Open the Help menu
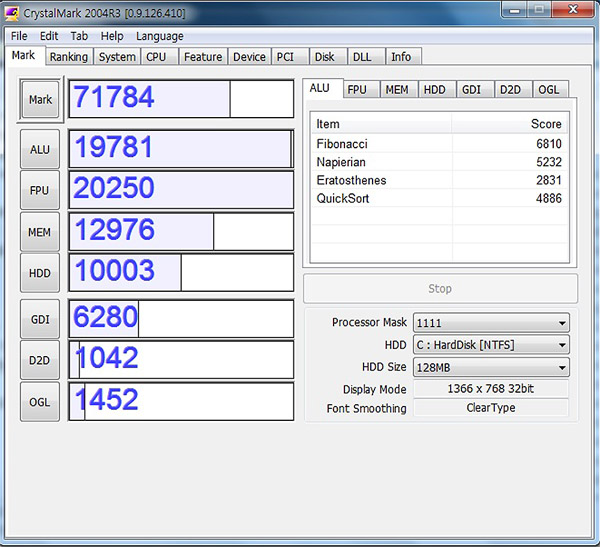The image size is (600, 547). point(112,36)
